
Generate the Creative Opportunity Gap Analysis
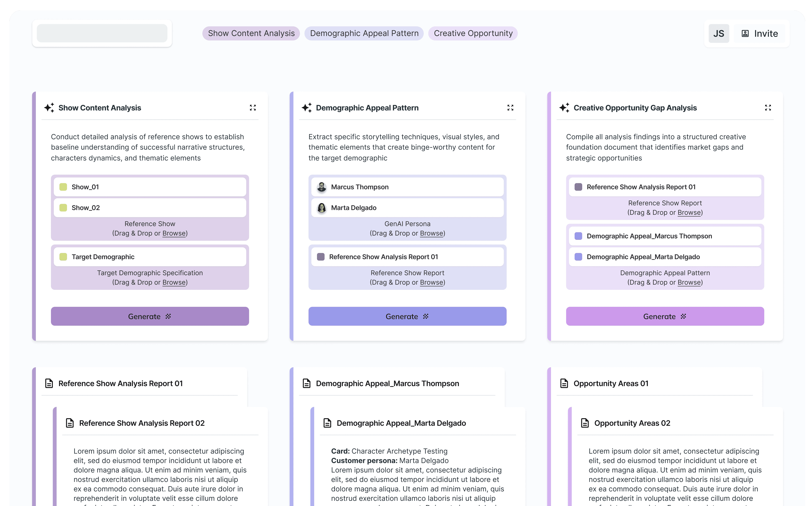pos(665,316)
